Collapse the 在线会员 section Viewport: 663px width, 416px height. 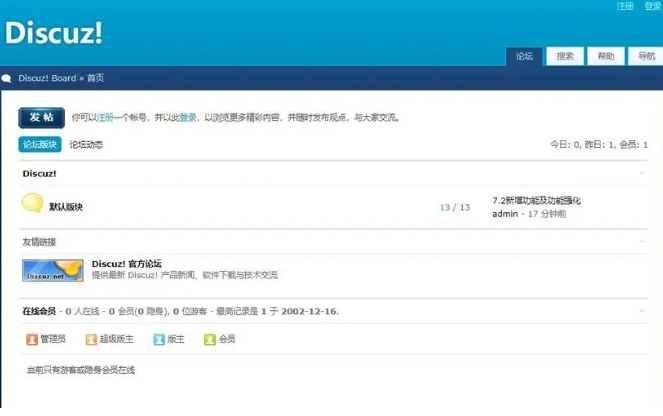(x=642, y=311)
